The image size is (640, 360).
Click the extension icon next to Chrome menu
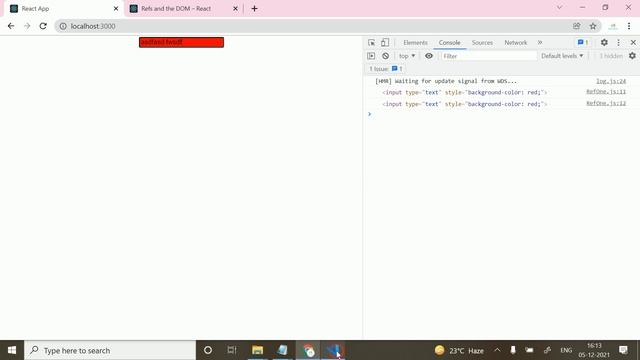[x=613, y=26]
